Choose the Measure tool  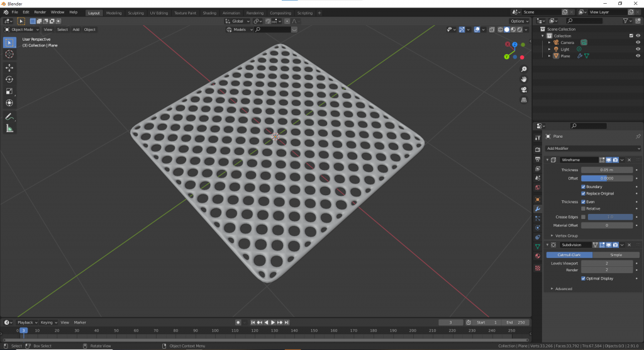coord(9,128)
